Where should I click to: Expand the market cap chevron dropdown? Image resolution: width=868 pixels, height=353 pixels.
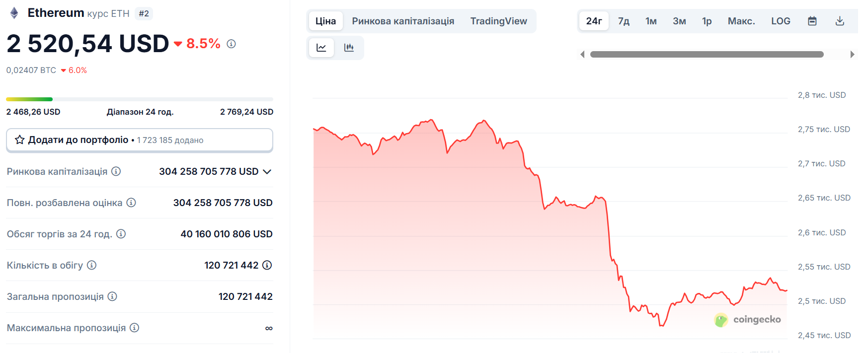tap(267, 172)
